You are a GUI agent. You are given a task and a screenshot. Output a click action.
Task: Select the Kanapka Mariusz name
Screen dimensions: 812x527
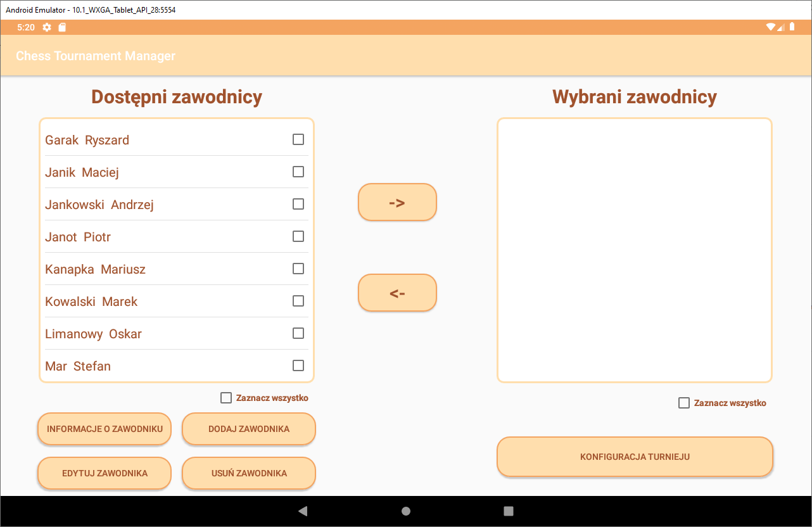(x=95, y=269)
